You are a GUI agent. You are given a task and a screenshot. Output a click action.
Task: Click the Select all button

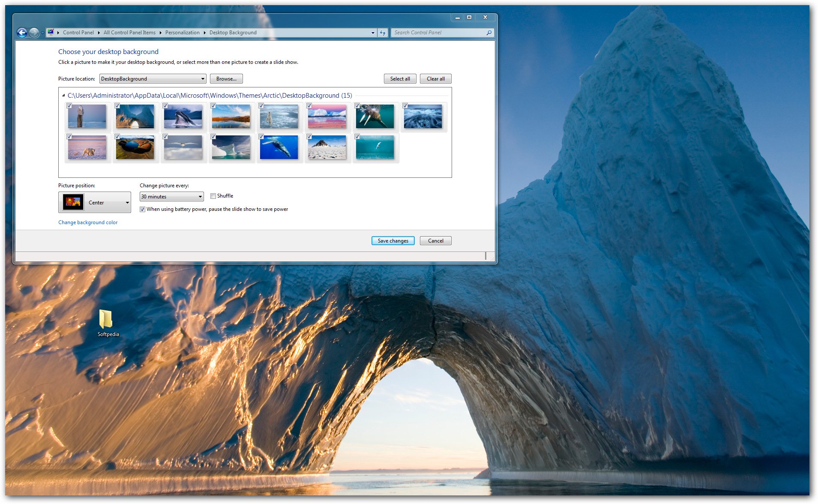point(400,79)
